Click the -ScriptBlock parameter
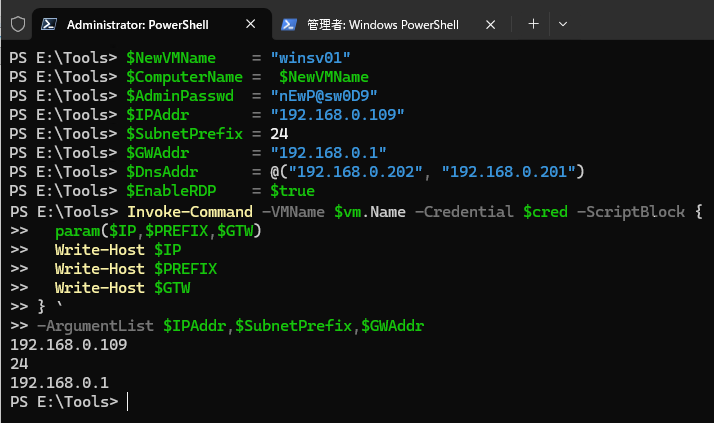 pyautogui.click(x=631, y=212)
